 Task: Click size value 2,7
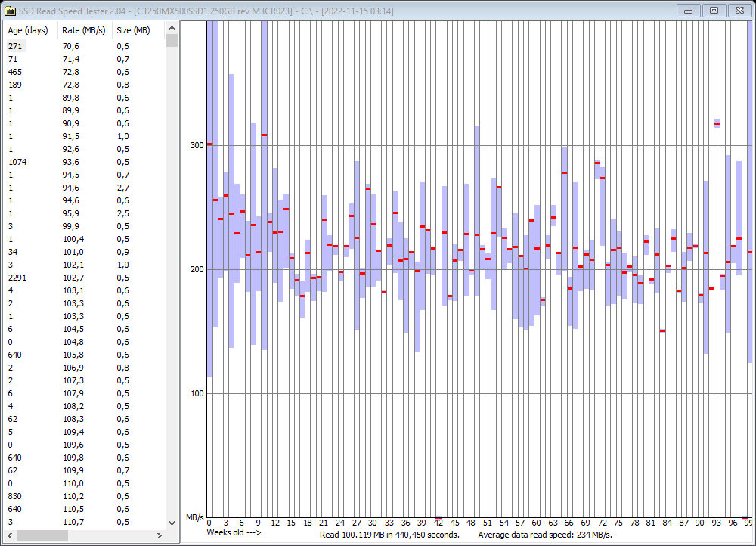pyautogui.click(x=123, y=188)
